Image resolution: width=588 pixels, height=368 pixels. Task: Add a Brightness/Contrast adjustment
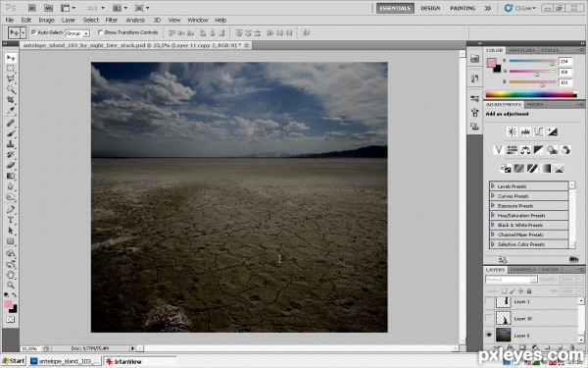(512, 131)
